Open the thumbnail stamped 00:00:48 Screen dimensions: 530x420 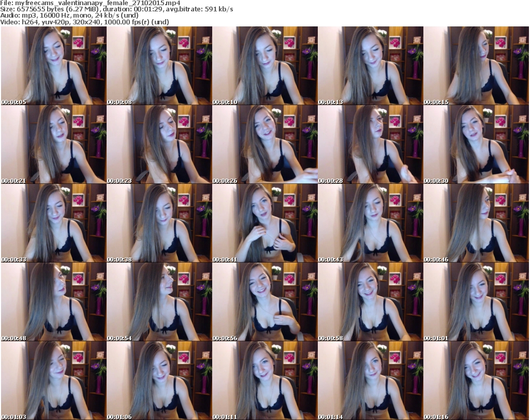coord(53,302)
